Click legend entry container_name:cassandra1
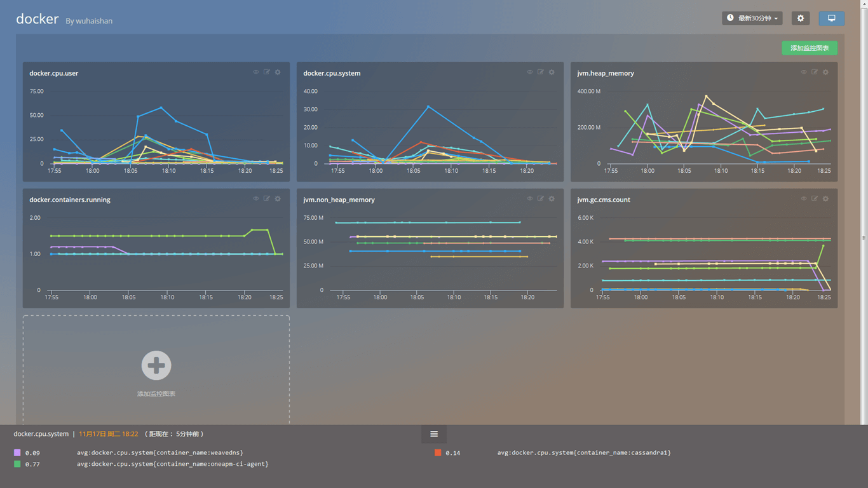Screen dimensions: 868x488 pos(584,453)
